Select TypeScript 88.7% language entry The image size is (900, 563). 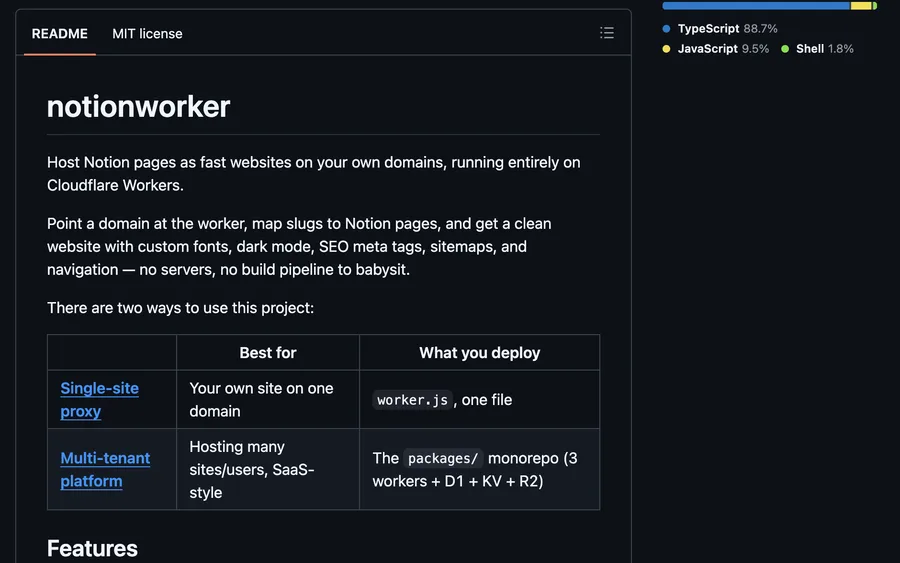click(x=720, y=29)
